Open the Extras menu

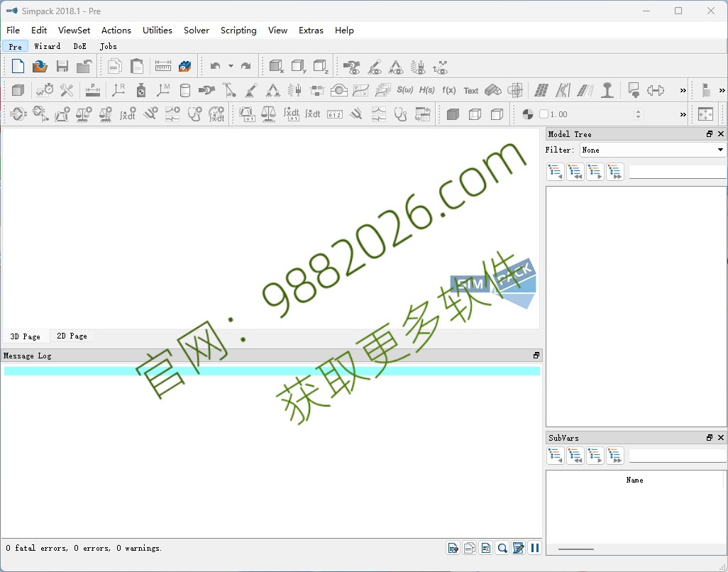[x=311, y=31]
